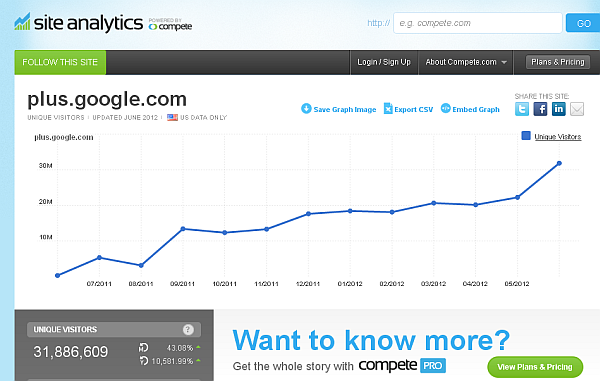The width and height of the screenshot is (600, 381).
Task: Click the 31,886,609 visitor count
Action: coord(71,352)
